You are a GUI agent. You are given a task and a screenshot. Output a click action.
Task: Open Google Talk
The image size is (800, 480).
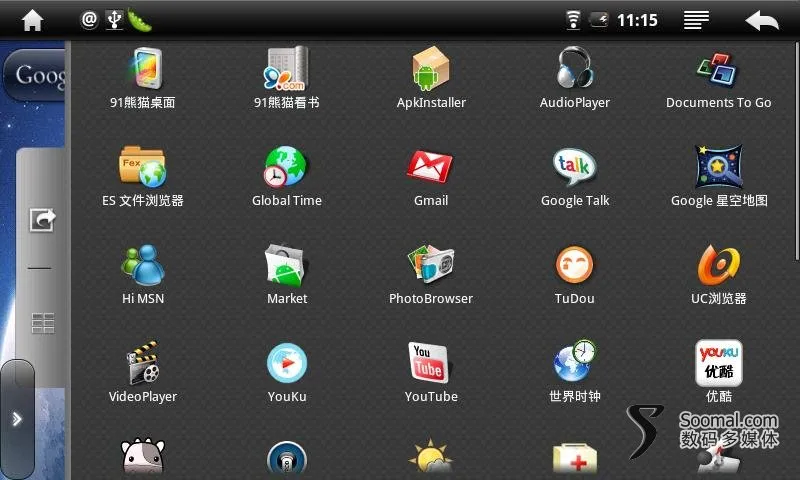coord(575,176)
